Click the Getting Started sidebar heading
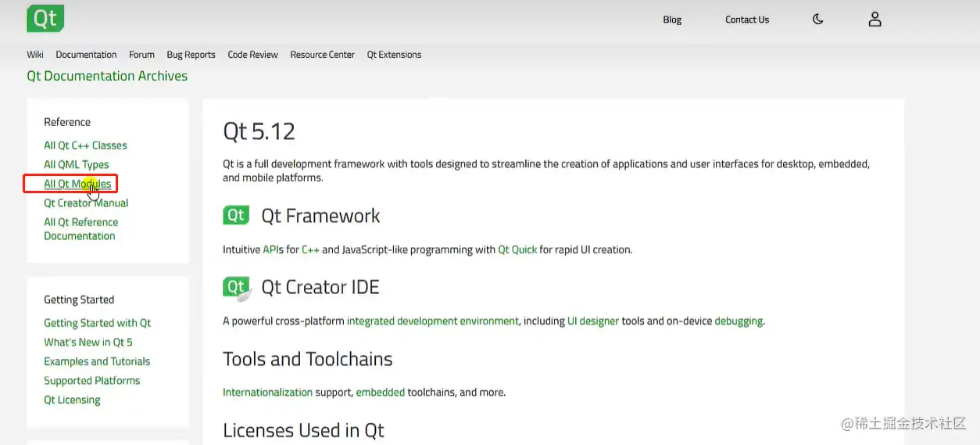 coord(79,300)
